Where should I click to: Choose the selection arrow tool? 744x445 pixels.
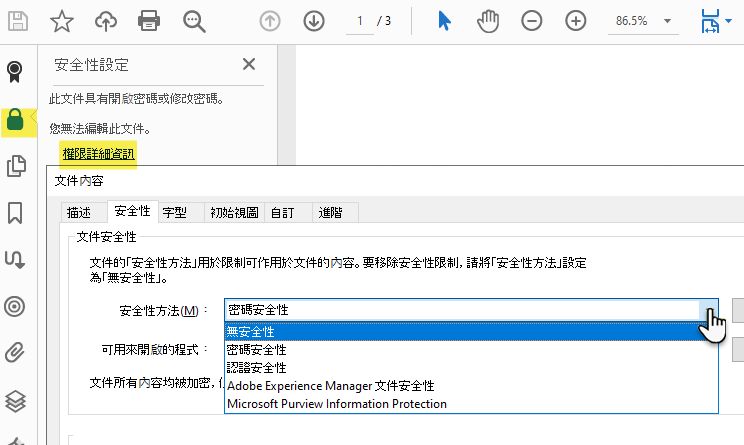click(x=444, y=21)
